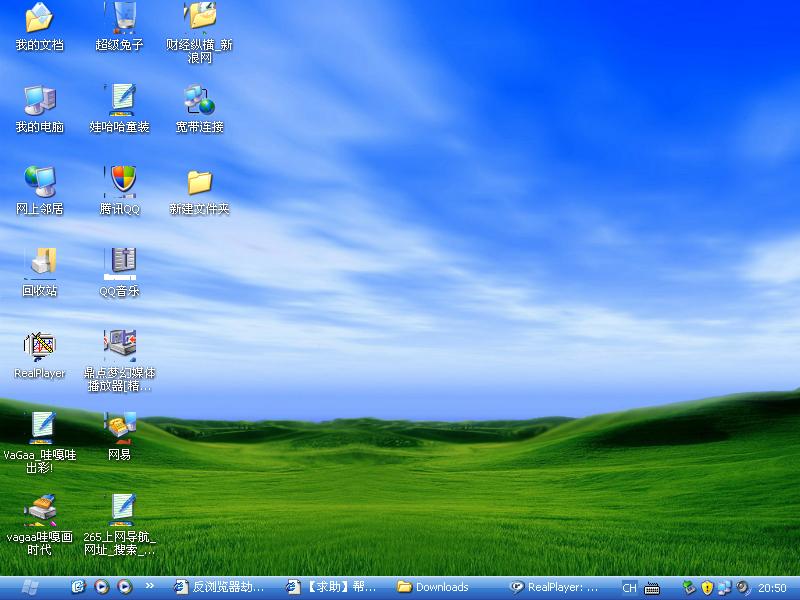Select the 超级兔子 desktop icon
Screen dimensions: 800x600
coord(120,18)
